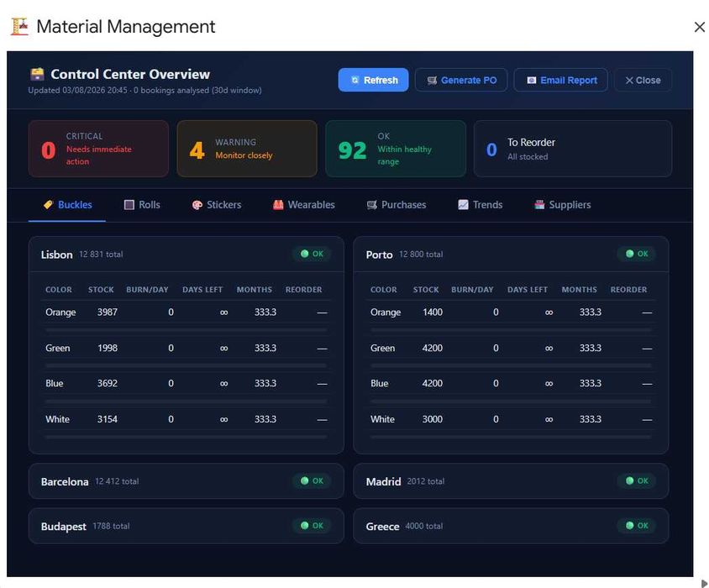
Task: Click the Refresh arrows icon
Action: click(x=355, y=80)
